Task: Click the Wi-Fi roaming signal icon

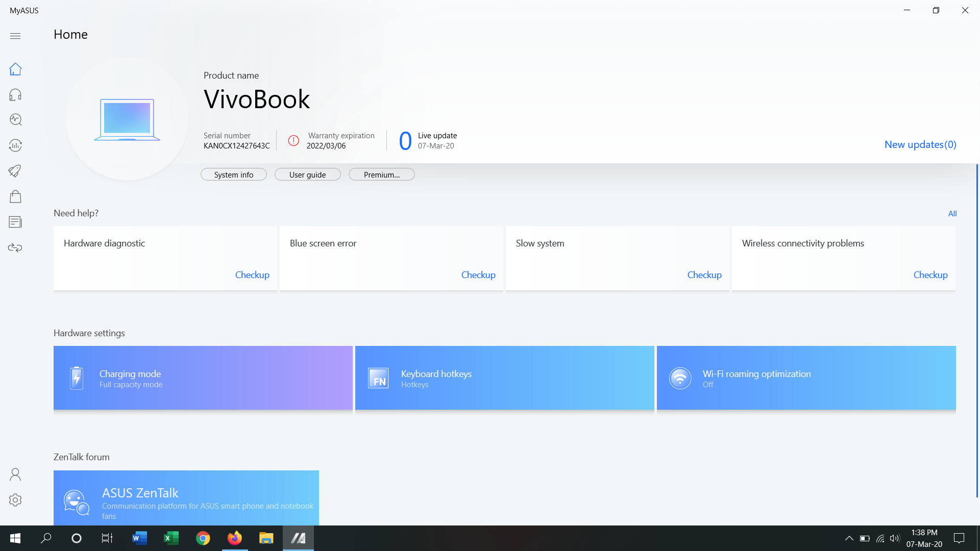Action: point(680,378)
